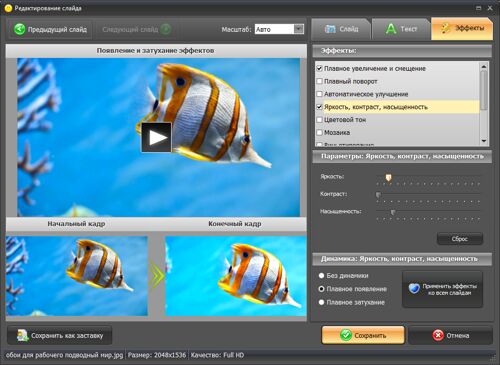Click the Отмена button
The image size is (500, 365).
click(x=450, y=335)
